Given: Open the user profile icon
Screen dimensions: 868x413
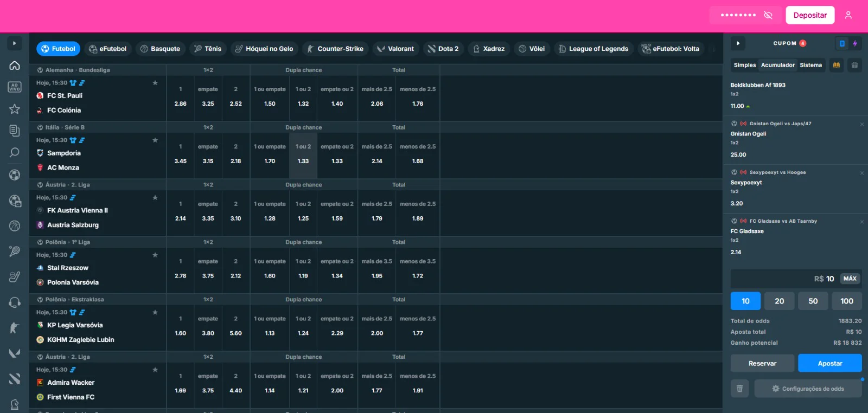Looking at the screenshot, I should [x=848, y=15].
